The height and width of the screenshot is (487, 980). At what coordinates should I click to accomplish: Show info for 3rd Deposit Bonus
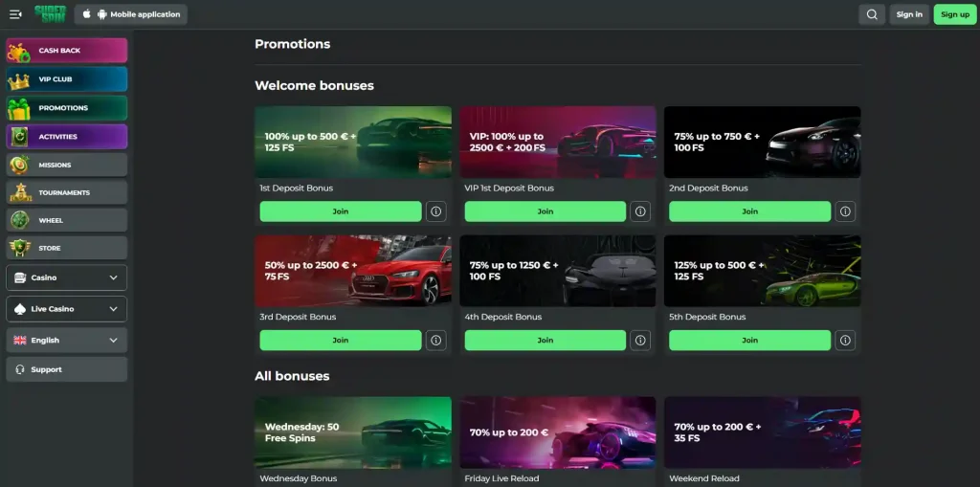(436, 340)
